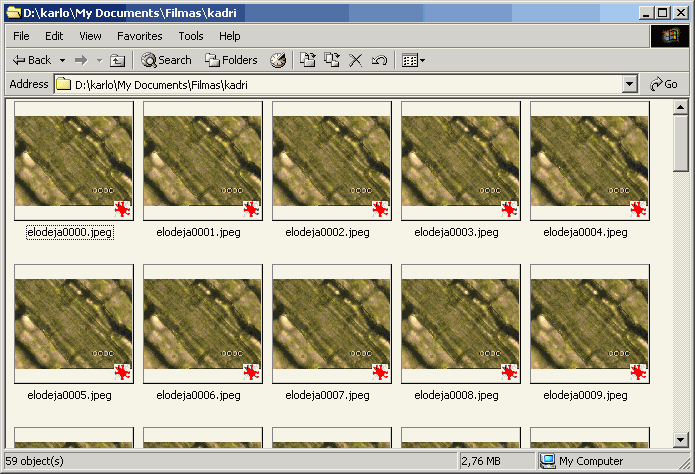This screenshot has width=695, height=474.
Task: Open the Edit menu
Action: coord(54,36)
